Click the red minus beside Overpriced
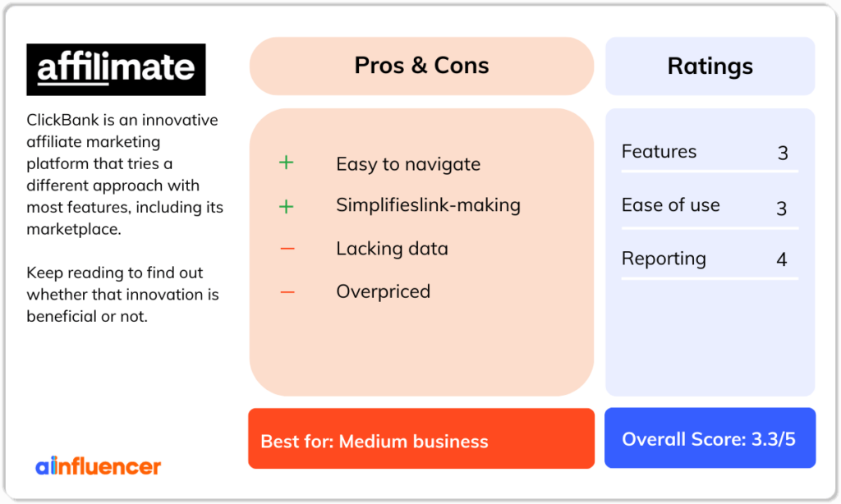The width and height of the screenshot is (841, 504). point(287,292)
